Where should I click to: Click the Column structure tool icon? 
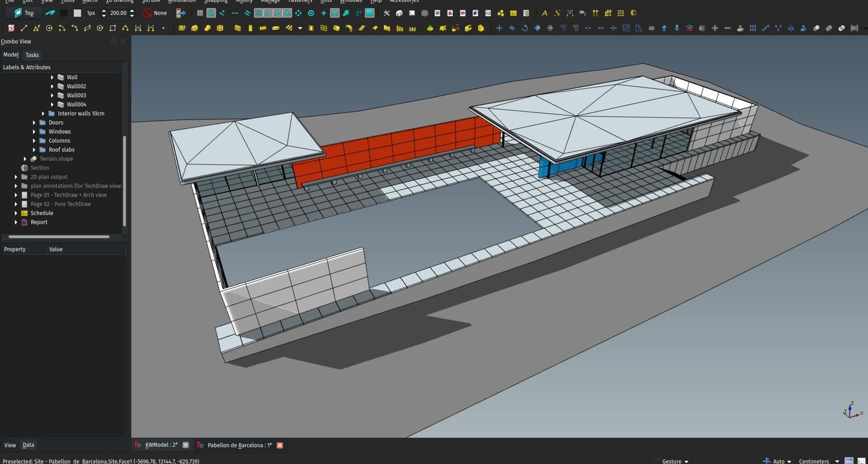click(250, 28)
